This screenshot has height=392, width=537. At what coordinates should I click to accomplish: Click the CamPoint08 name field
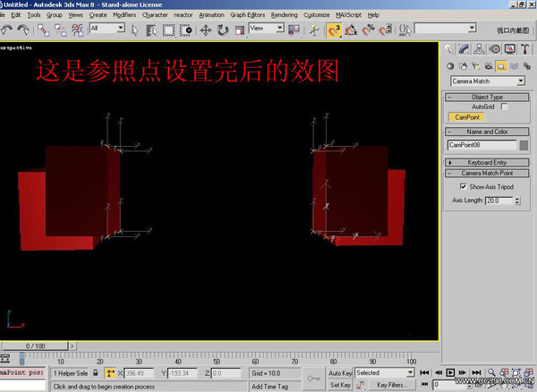[x=482, y=145]
